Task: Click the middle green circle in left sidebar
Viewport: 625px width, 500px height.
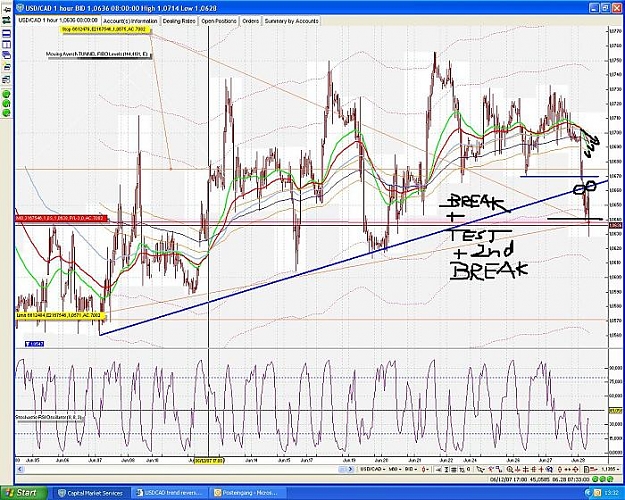Action: click(6, 104)
